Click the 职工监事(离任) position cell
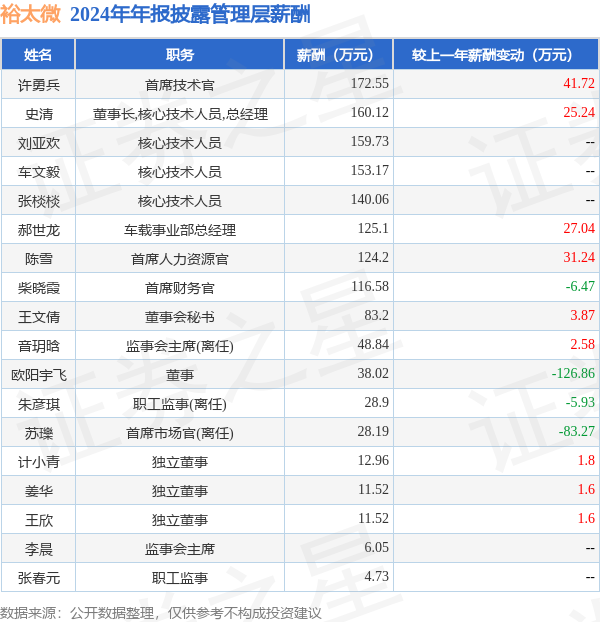Viewport: 600px width, 622px height. tap(180, 404)
